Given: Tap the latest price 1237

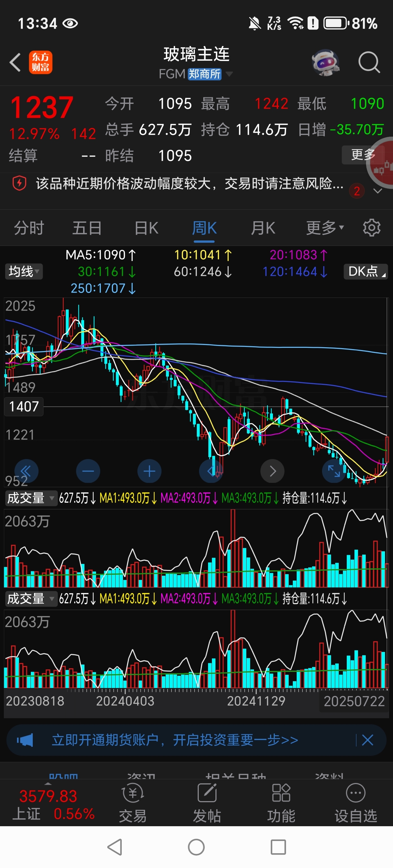Looking at the screenshot, I should (42, 107).
